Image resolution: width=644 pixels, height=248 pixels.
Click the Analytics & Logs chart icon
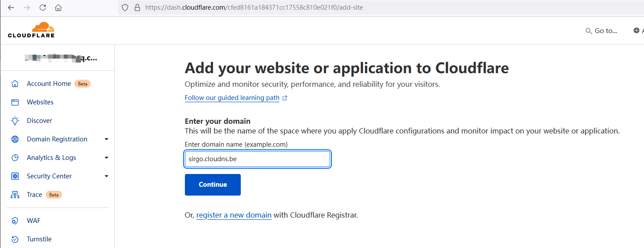(15, 158)
